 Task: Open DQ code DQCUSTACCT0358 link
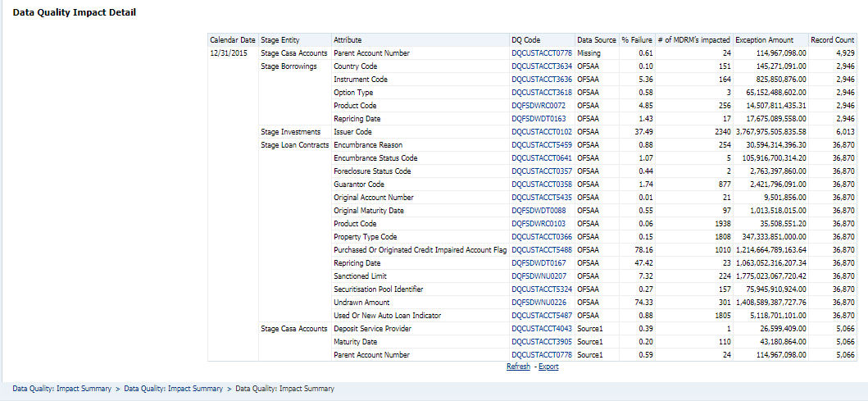[542, 185]
